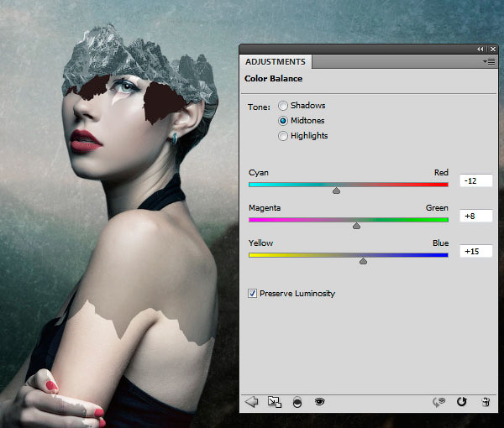Click Yellow-Blue value field showing +15
The image size is (504, 428).
click(x=476, y=252)
